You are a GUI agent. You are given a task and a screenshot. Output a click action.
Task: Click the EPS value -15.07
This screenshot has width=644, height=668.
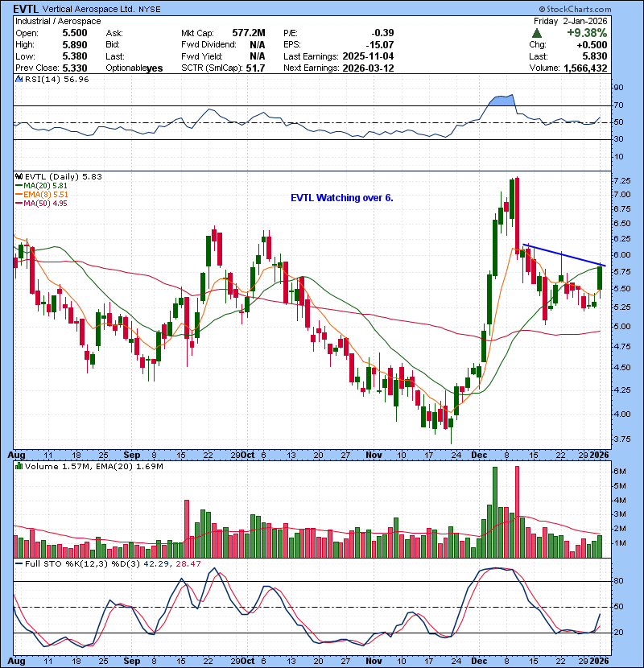point(380,45)
